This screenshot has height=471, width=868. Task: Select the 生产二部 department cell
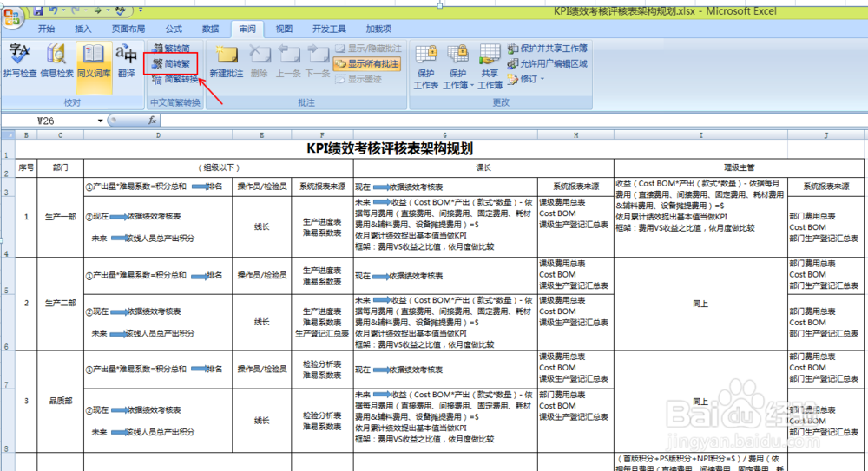pos(61,304)
